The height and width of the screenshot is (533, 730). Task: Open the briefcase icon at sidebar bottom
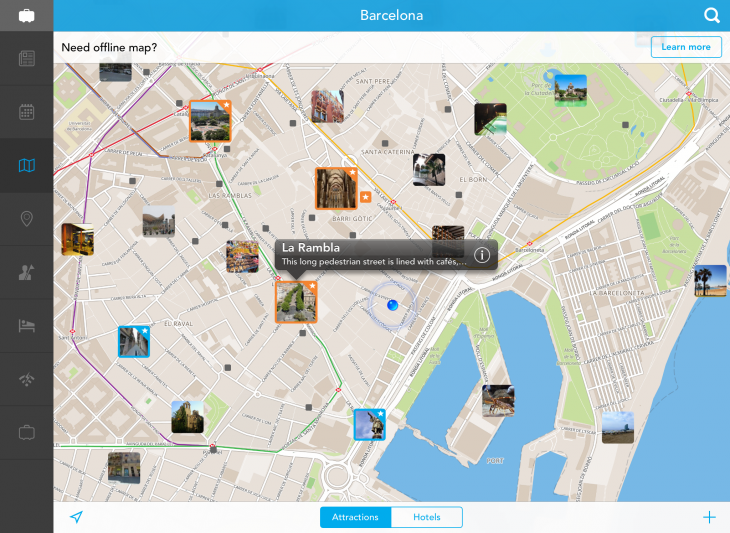[26, 433]
